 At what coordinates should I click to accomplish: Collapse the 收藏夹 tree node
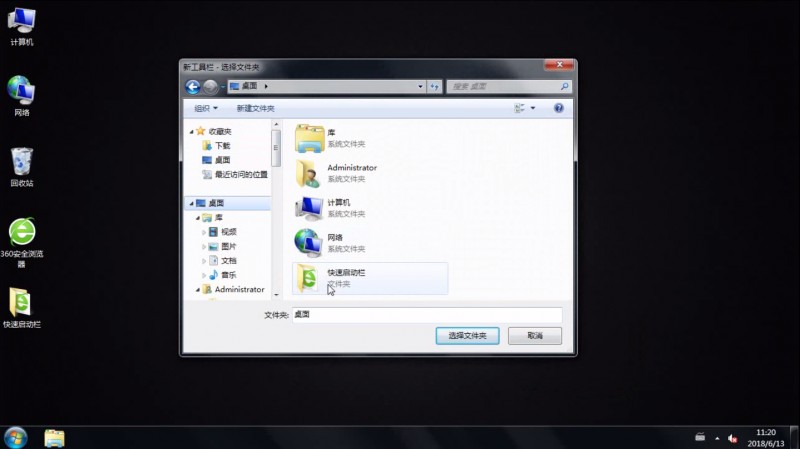tap(191, 132)
